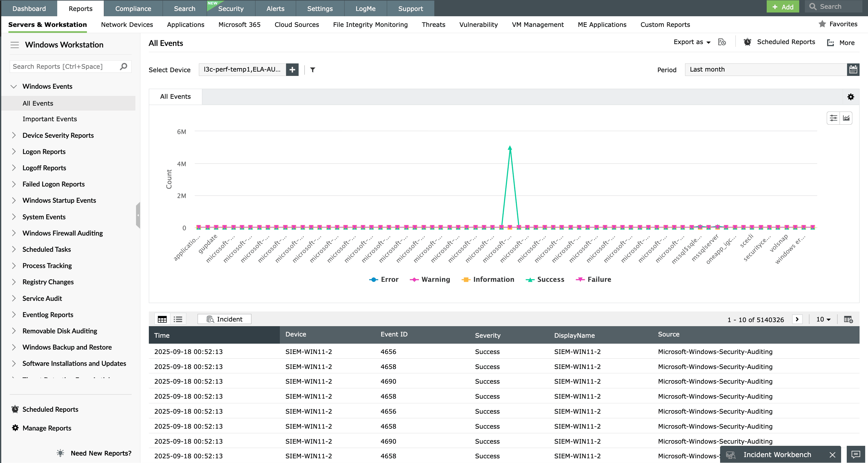Switch to the list view
Image resolution: width=868 pixels, height=463 pixels.
click(x=178, y=319)
